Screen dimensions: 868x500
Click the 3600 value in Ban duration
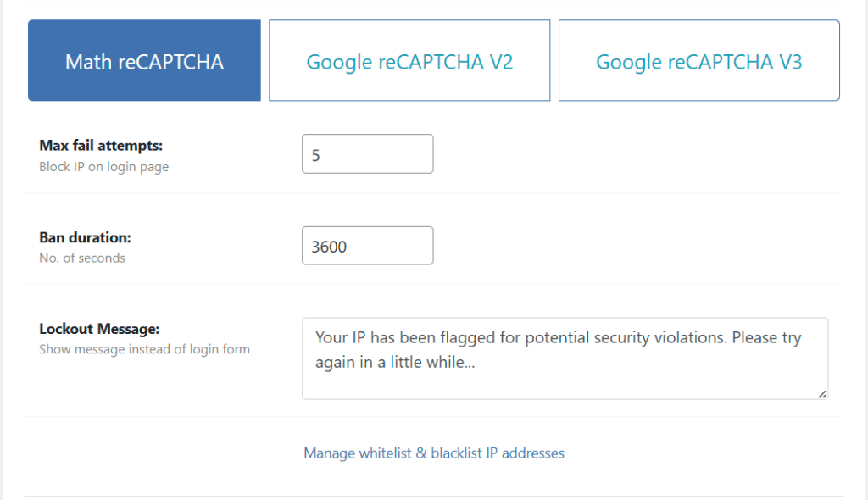coord(330,247)
